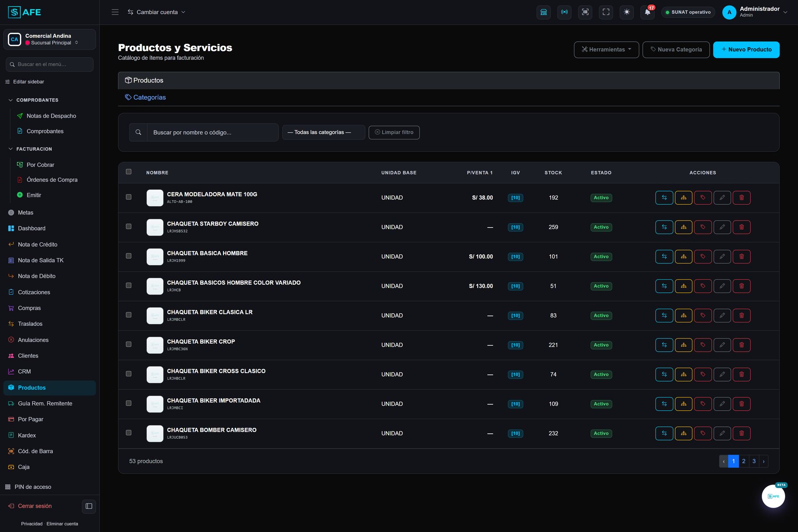This screenshot has width=798, height=532.
Task: Collapse sidebar using panel icon near Cerrar sesión
Action: 89,506
